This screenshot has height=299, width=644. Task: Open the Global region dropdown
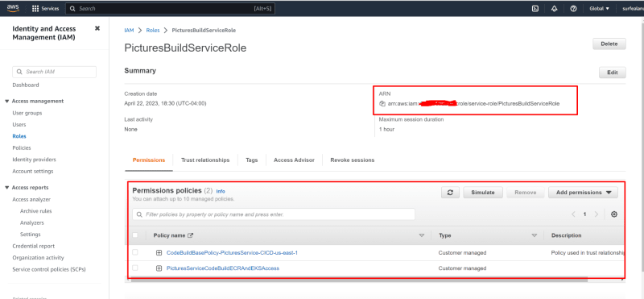click(x=599, y=8)
